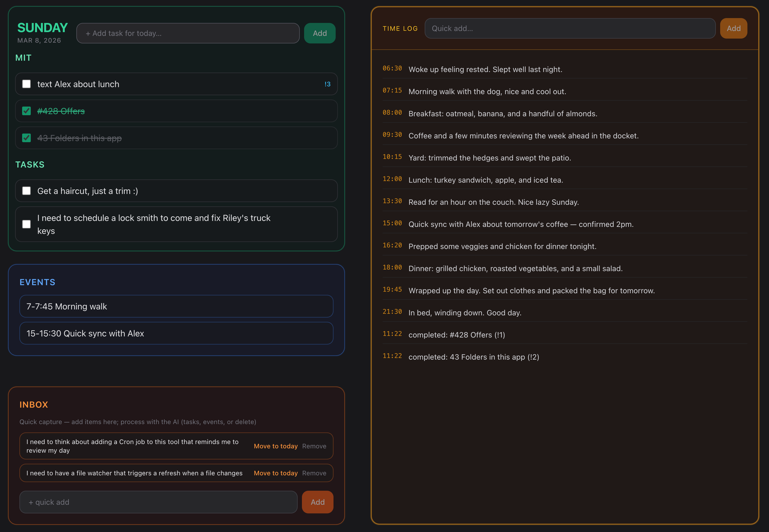Check off the locksmith task for Riley's truck keys
The image size is (769, 532).
(x=26, y=224)
